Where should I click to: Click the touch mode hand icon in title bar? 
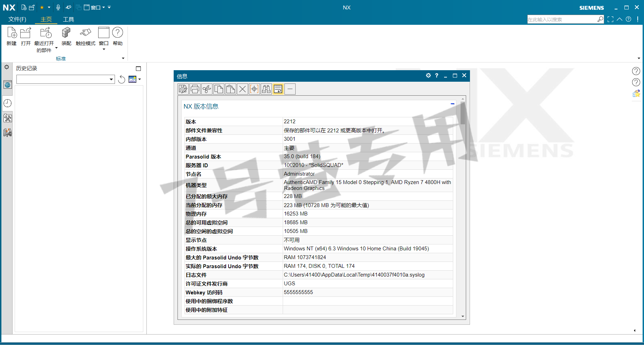[x=68, y=7]
